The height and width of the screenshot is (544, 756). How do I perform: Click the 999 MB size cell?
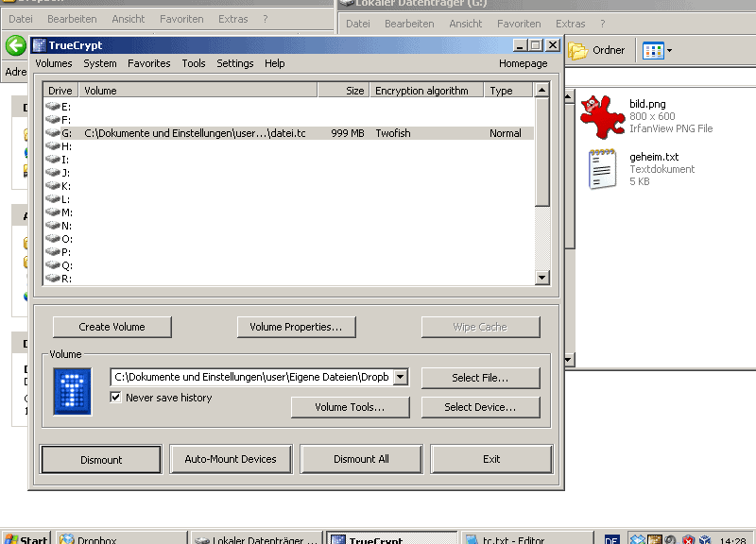click(348, 133)
